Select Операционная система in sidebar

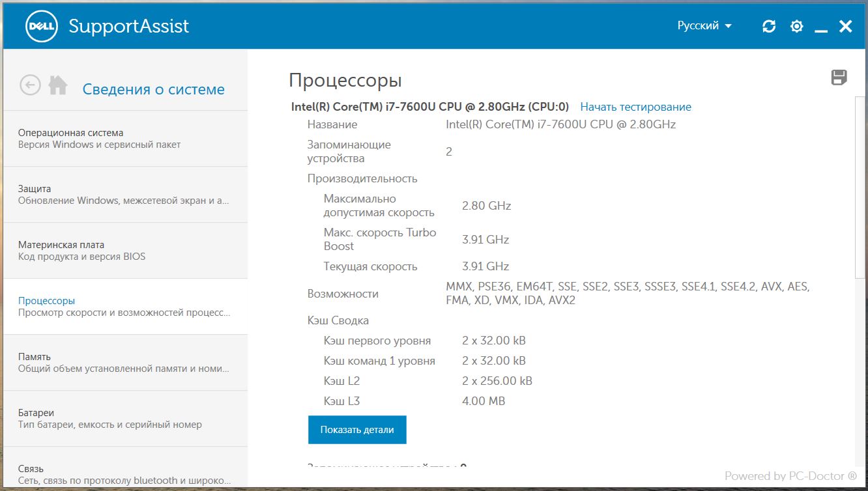(x=125, y=138)
